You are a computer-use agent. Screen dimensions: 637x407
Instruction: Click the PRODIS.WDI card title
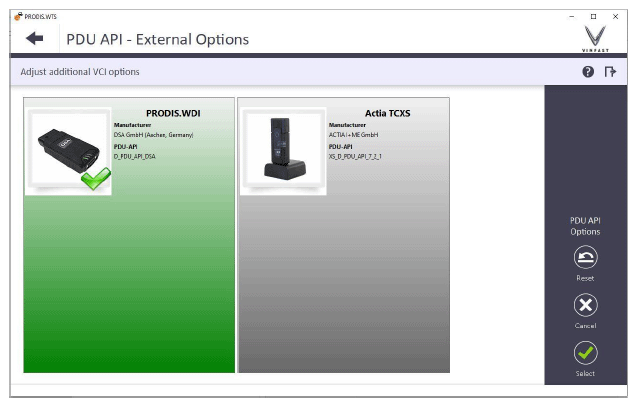pyautogui.click(x=173, y=113)
